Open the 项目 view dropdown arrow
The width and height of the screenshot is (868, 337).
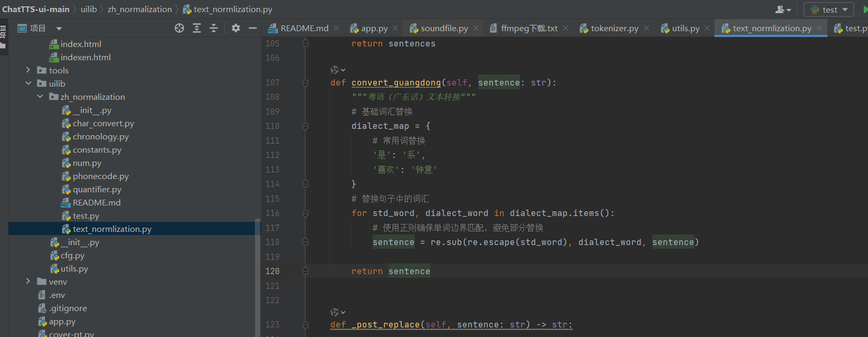[59, 29]
